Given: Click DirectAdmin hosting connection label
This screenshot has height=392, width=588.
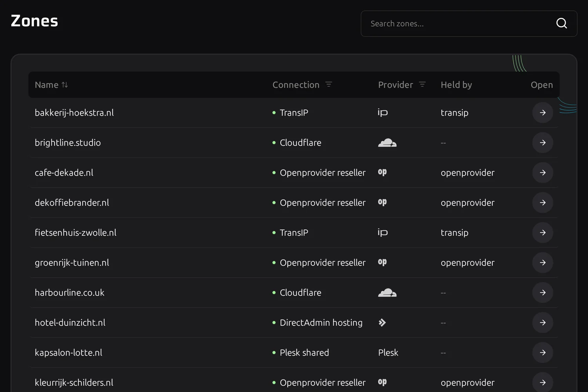Looking at the screenshot, I should point(321,323).
